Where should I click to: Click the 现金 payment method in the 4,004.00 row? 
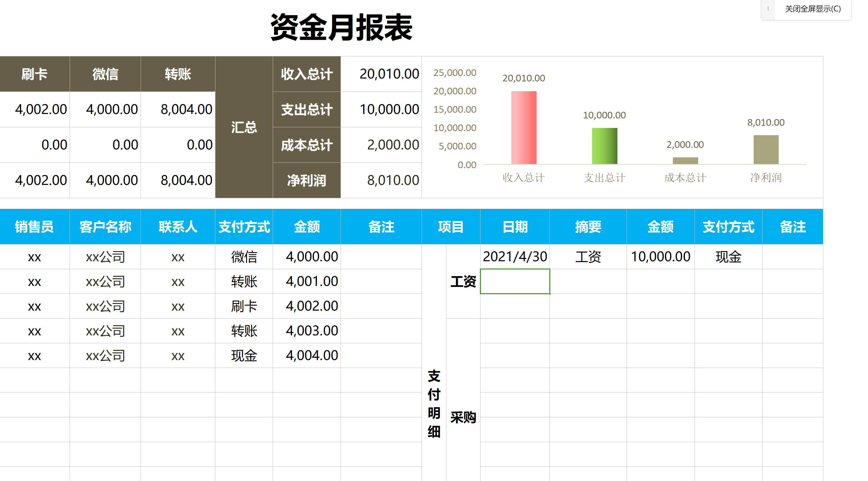pos(244,355)
